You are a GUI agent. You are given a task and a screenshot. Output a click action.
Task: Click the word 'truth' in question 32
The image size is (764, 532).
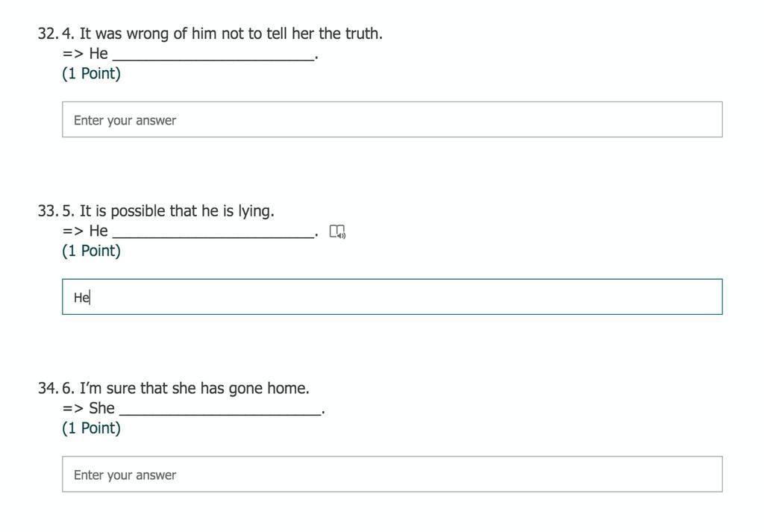point(362,34)
